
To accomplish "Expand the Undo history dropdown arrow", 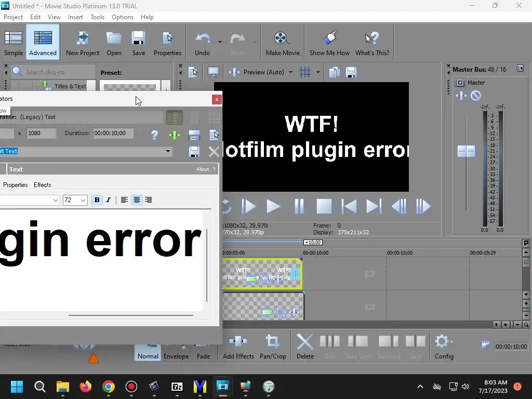I will coord(220,42).
